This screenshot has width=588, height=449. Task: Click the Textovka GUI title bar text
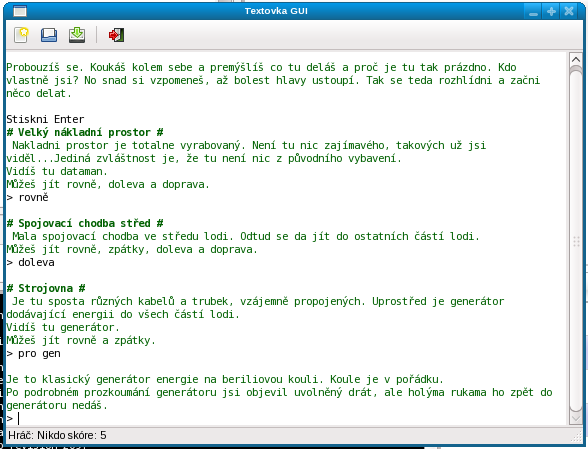tap(276, 11)
